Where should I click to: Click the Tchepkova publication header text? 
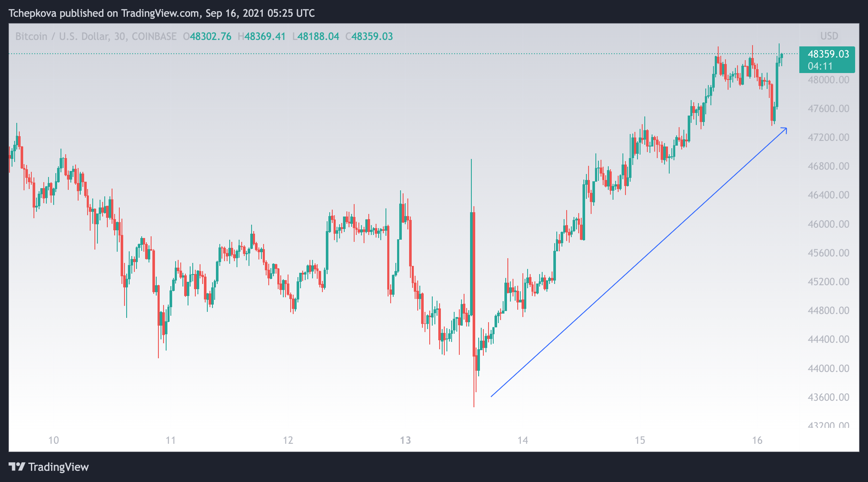tap(161, 13)
